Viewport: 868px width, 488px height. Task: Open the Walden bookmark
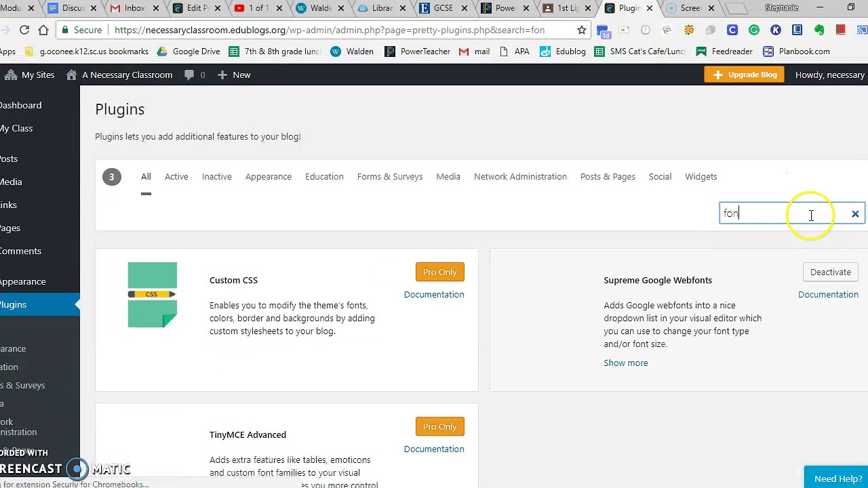[x=352, y=52]
